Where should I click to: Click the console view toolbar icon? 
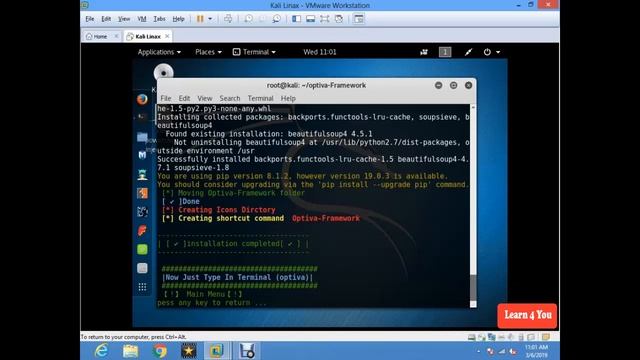359,19
